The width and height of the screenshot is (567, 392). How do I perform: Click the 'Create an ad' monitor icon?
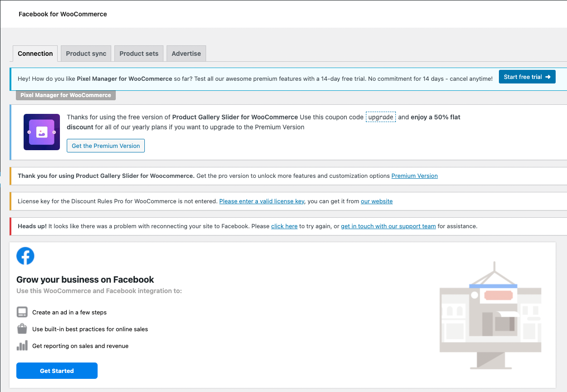(22, 312)
